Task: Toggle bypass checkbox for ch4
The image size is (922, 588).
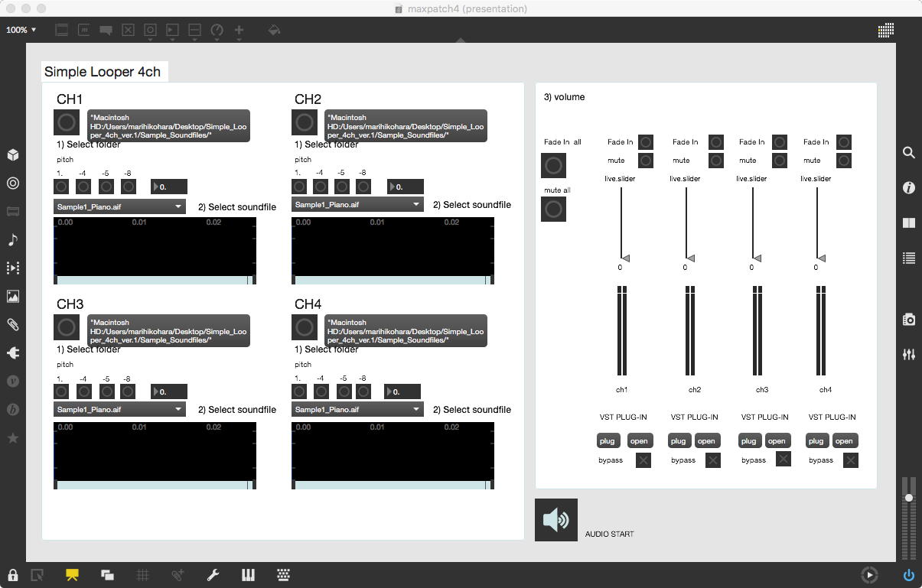Action: click(x=850, y=460)
